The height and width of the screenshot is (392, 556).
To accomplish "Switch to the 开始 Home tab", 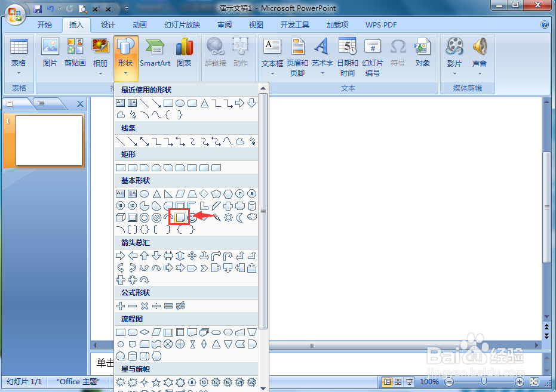I will (x=45, y=25).
